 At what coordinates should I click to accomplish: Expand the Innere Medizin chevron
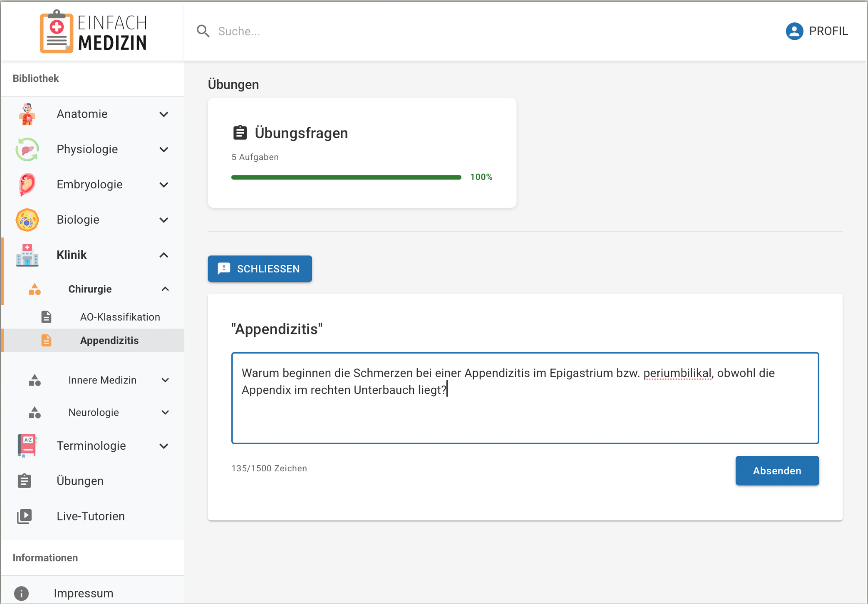[x=165, y=380]
